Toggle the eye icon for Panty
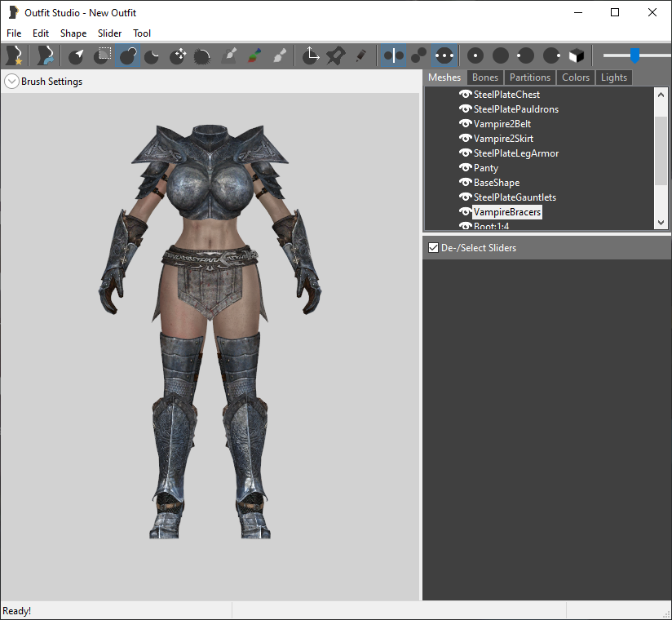Screen dimensions: 672x620 465,168
